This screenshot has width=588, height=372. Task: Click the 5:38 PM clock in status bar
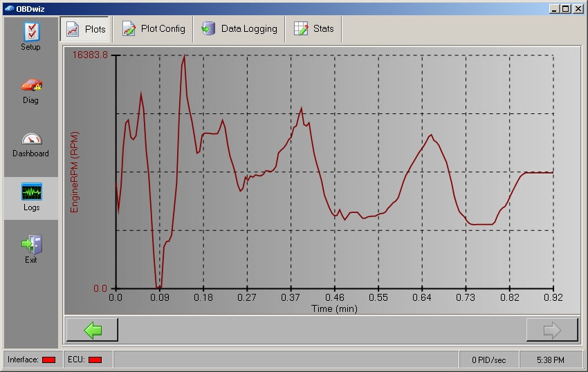(551, 360)
